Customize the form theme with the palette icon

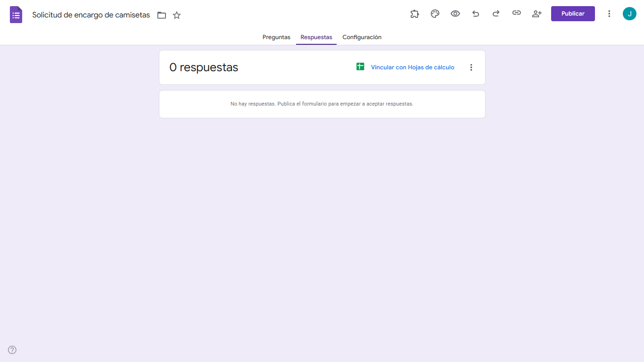(x=435, y=14)
